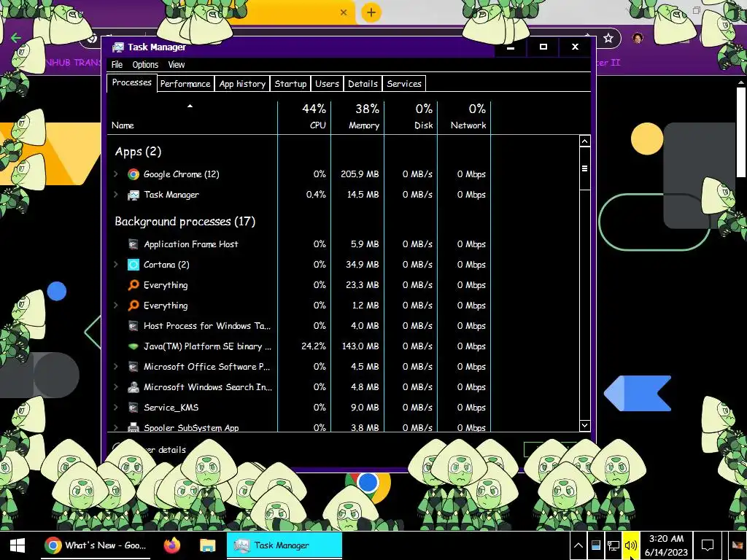Click the Task Manager taskbar button

pyautogui.click(x=285, y=545)
